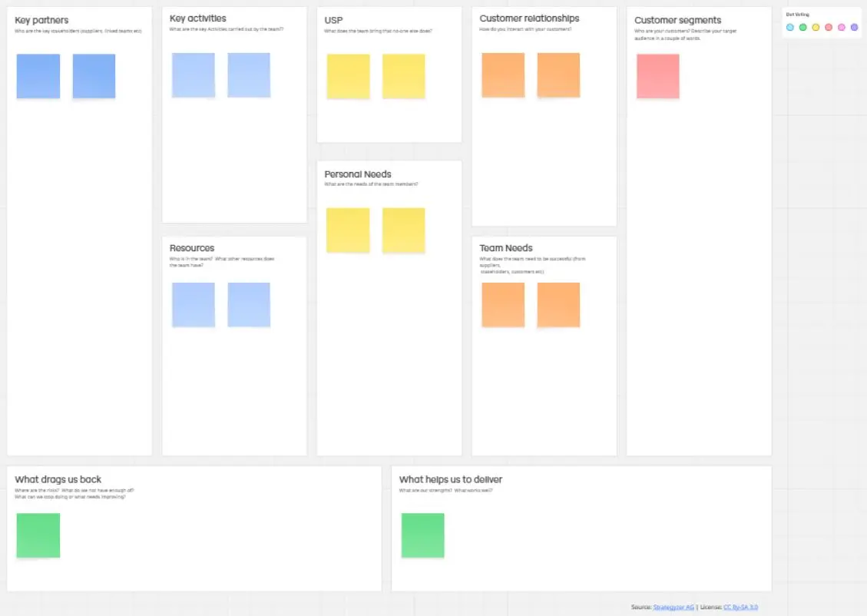
Task: Select second yellow note in Personal Needs
Action: point(404,230)
